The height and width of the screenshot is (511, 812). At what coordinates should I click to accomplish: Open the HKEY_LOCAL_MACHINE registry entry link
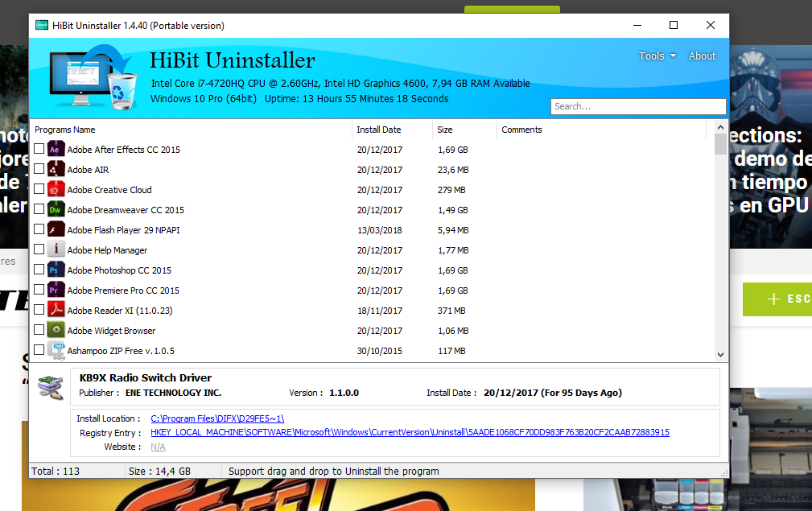(410, 432)
